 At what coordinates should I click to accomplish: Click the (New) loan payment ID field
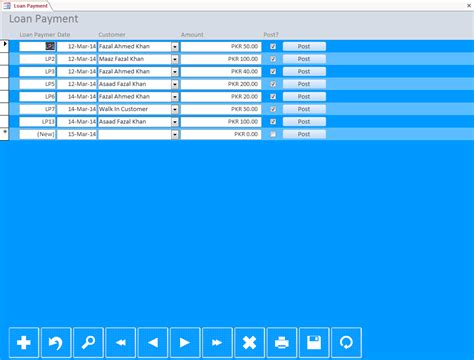pyautogui.click(x=37, y=134)
